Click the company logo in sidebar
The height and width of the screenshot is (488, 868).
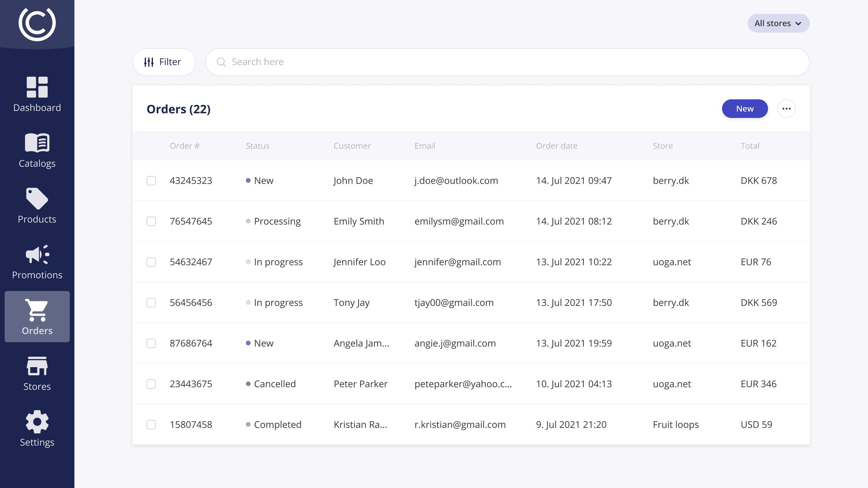coord(37,24)
